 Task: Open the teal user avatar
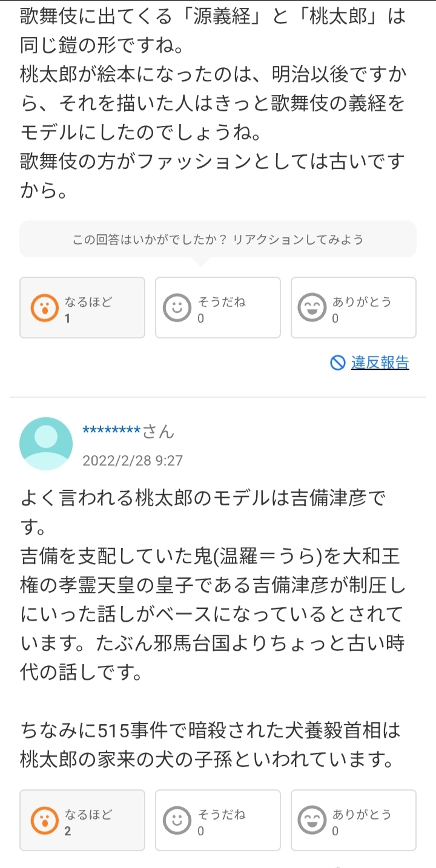pyautogui.click(x=46, y=444)
